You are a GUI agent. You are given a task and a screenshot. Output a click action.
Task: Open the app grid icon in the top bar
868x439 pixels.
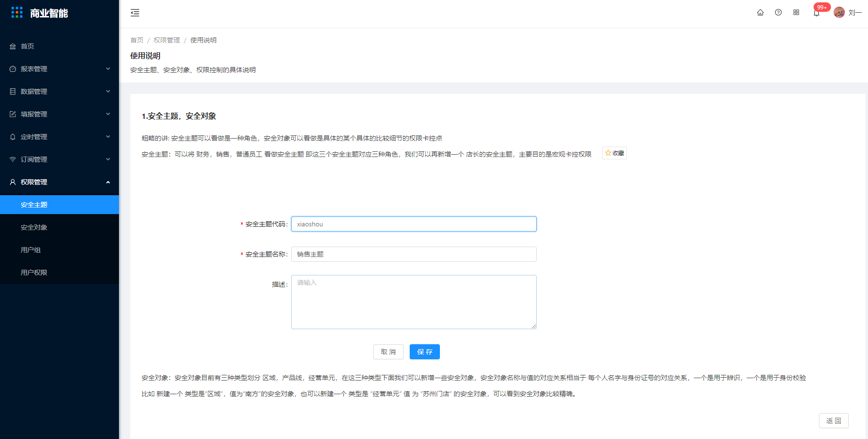(x=796, y=13)
